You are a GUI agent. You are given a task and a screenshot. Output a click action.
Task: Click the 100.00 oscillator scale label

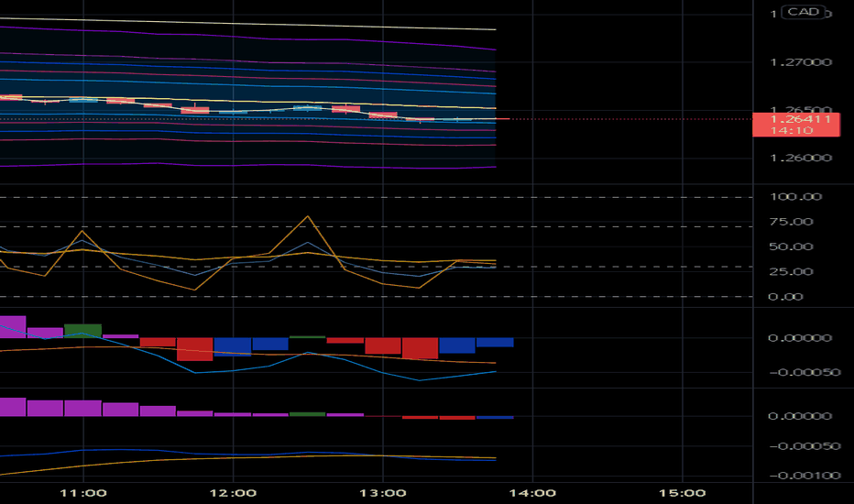tap(795, 197)
